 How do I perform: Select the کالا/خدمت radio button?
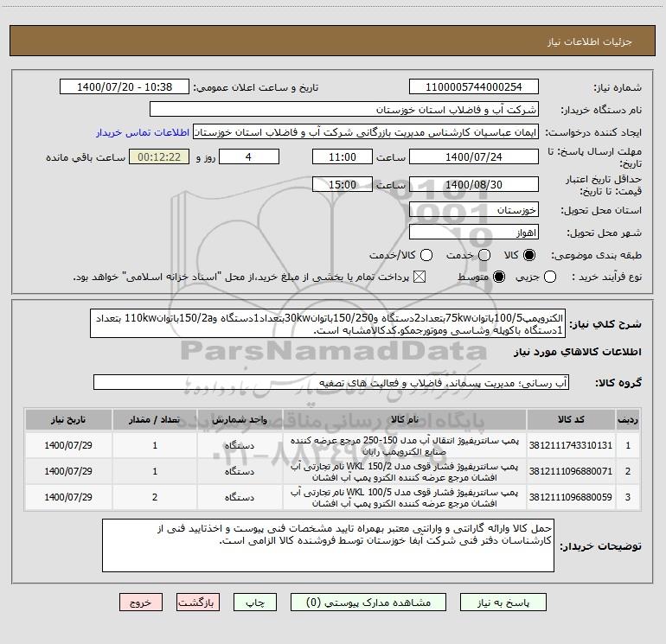(x=426, y=255)
